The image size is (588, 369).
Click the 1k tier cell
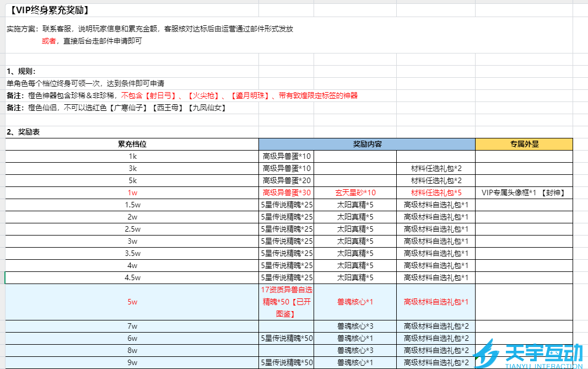click(x=132, y=156)
